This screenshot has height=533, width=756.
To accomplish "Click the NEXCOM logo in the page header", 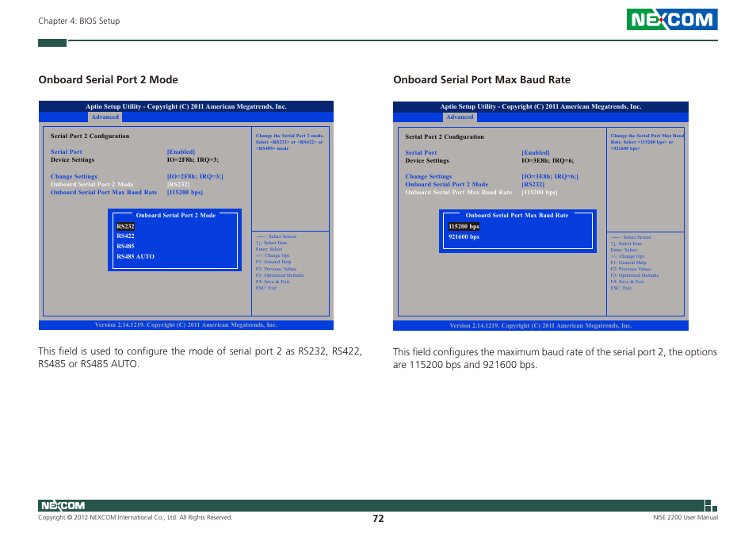I will (672, 20).
